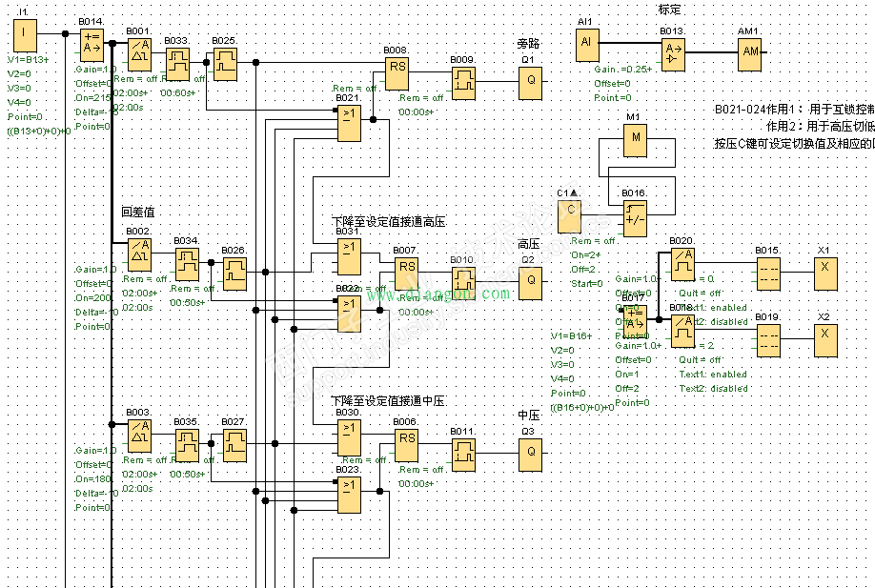Click the V1=B16+ parameter text
875x588 pixels.
coord(572,335)
